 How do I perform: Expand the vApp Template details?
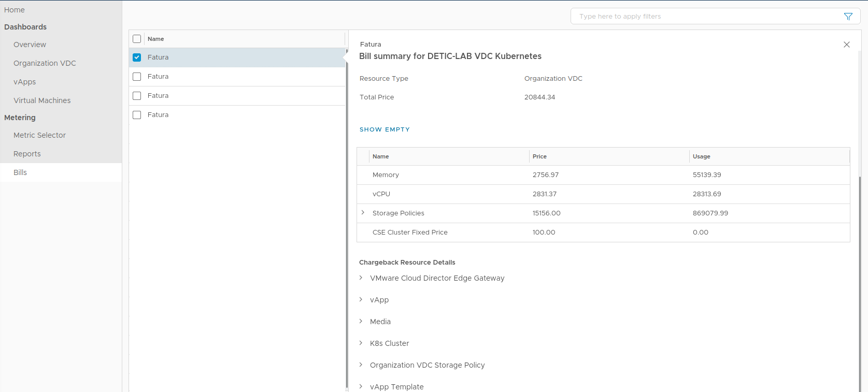[361, 387]
